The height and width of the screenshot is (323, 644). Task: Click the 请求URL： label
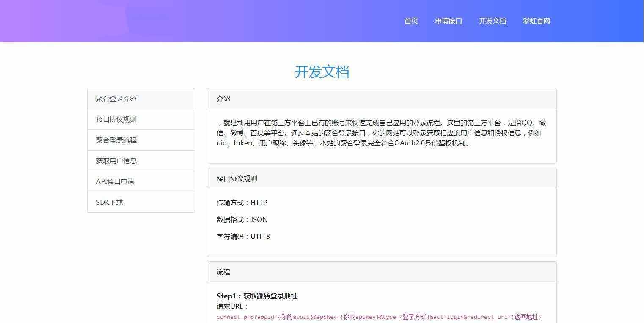[233, 307]
